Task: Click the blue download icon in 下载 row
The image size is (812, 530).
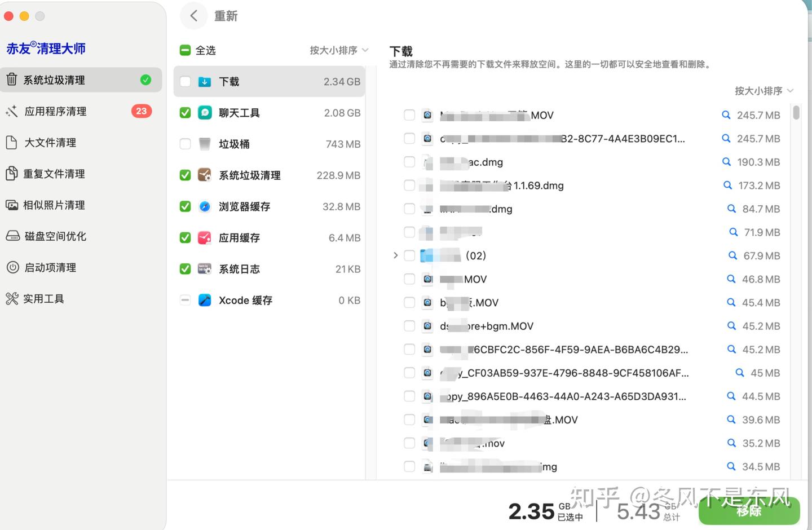Action: (205, 82)
